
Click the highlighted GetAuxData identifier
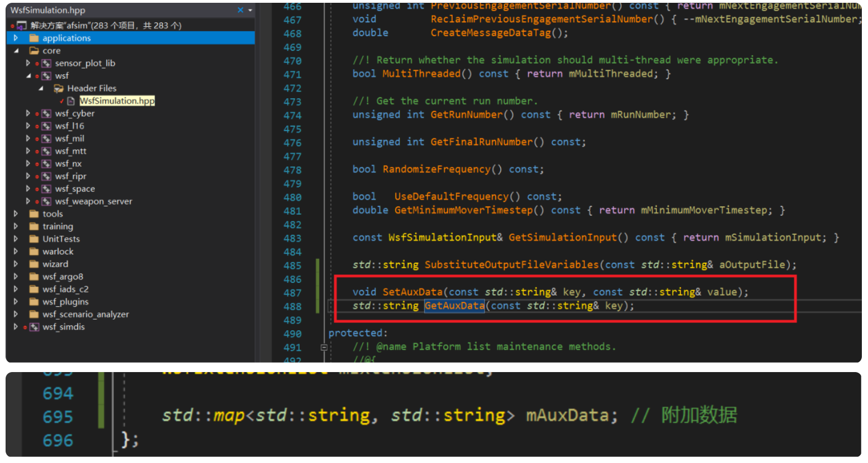pyautogui.click(x=455, y=306)
